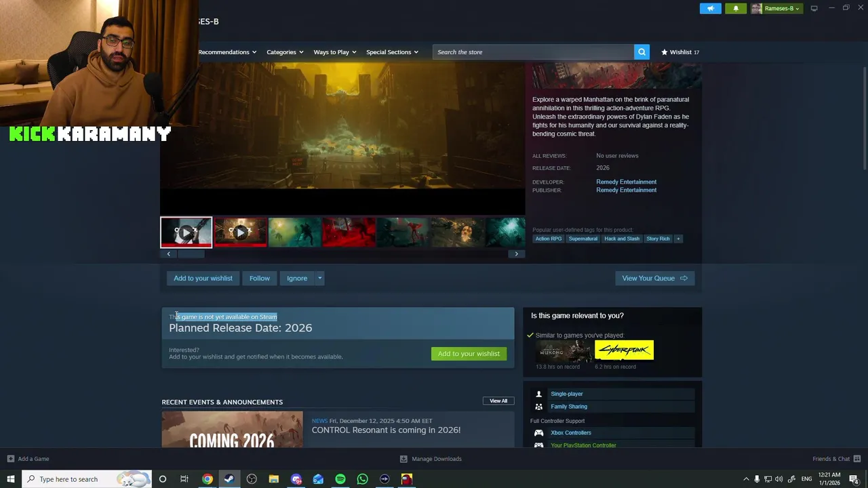Expand the Recommendations dropdown
The image size is (868, 488).
tap(227, 52)
